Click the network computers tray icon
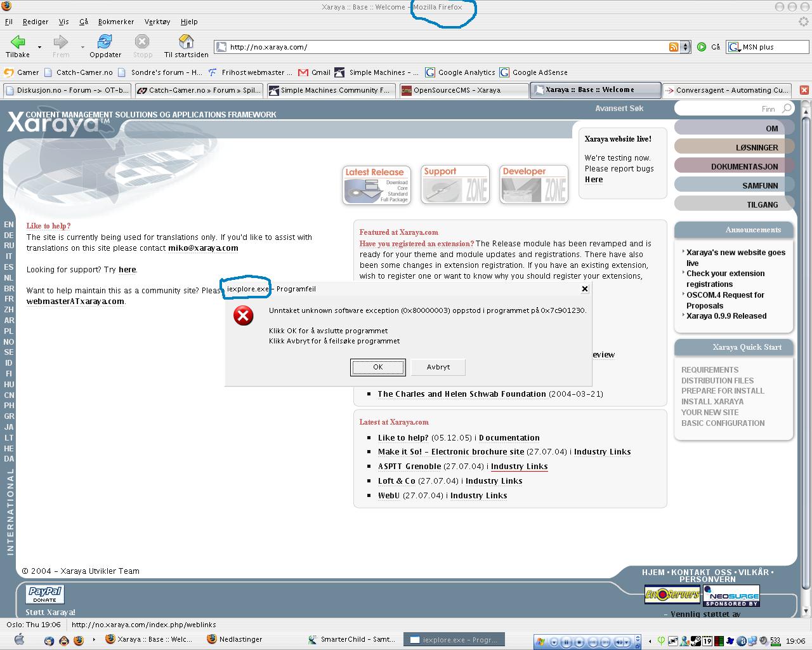812x650 pixels. point(752,641)
